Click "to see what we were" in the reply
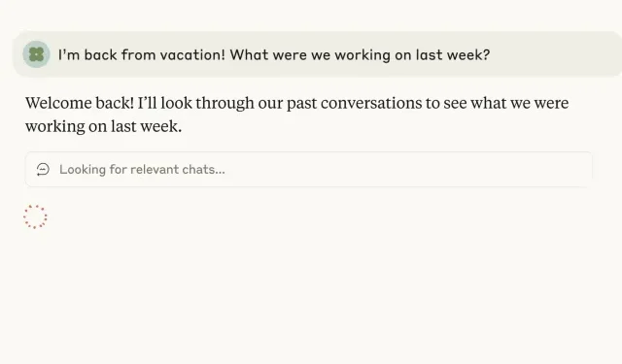 click(497, 103)
